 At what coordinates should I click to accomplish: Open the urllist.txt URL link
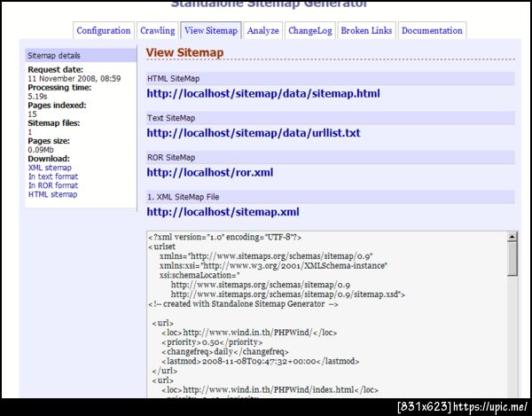pos(254,133)
